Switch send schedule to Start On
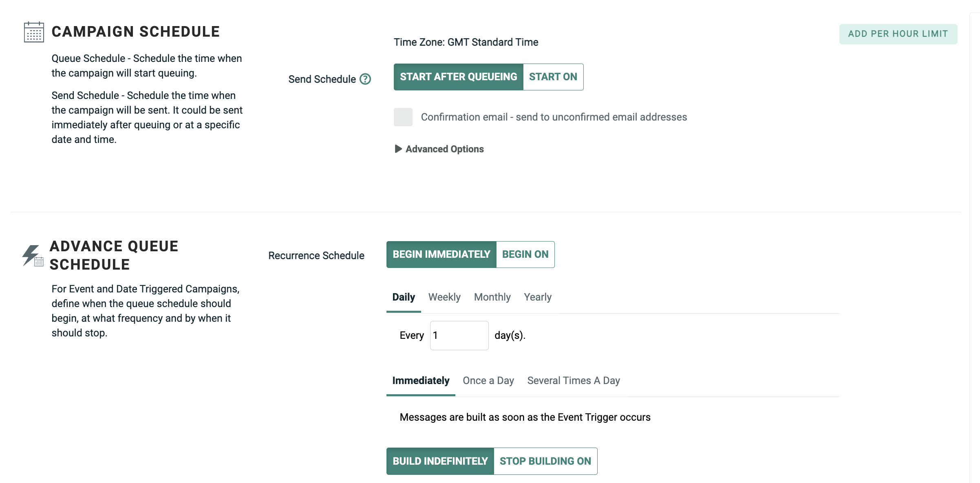The height and width of the screenshot is (483, 980). pyautogui.click(x=553, y=77)
